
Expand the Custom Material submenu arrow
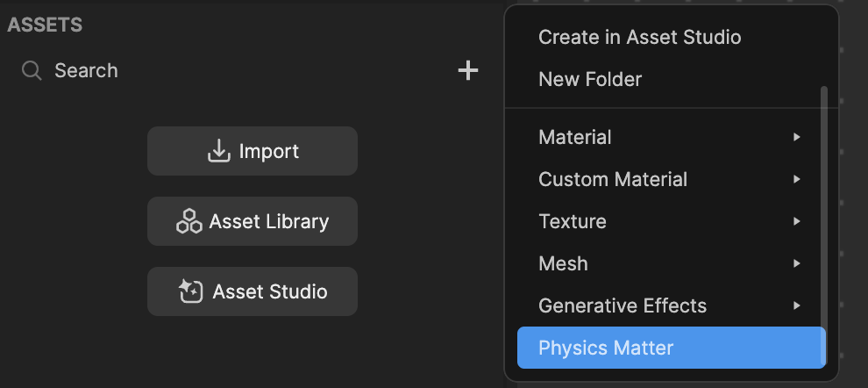tap(797, 179)
